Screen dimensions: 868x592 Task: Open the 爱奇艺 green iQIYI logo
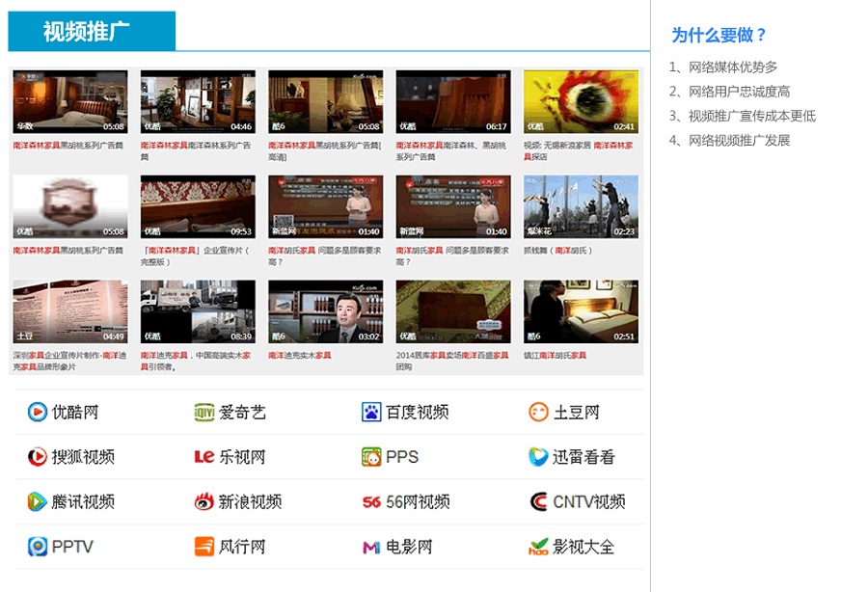click(x=204, y=413)
